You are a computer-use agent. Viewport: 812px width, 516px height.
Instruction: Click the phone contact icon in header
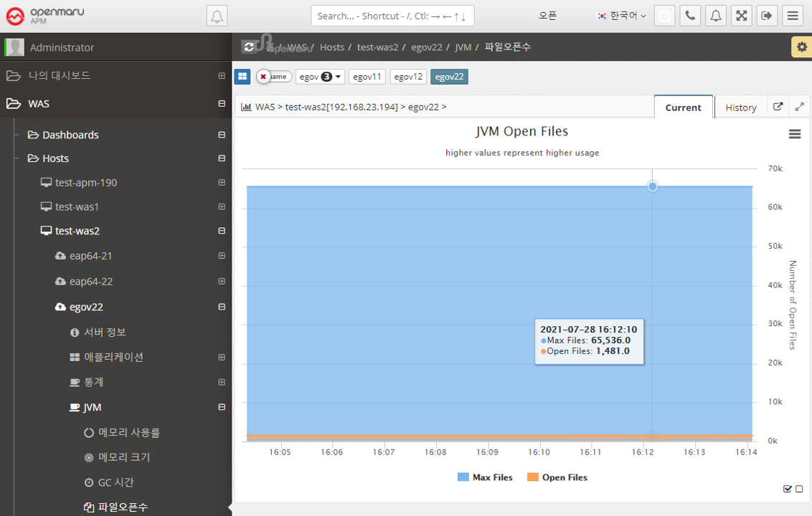690,16
